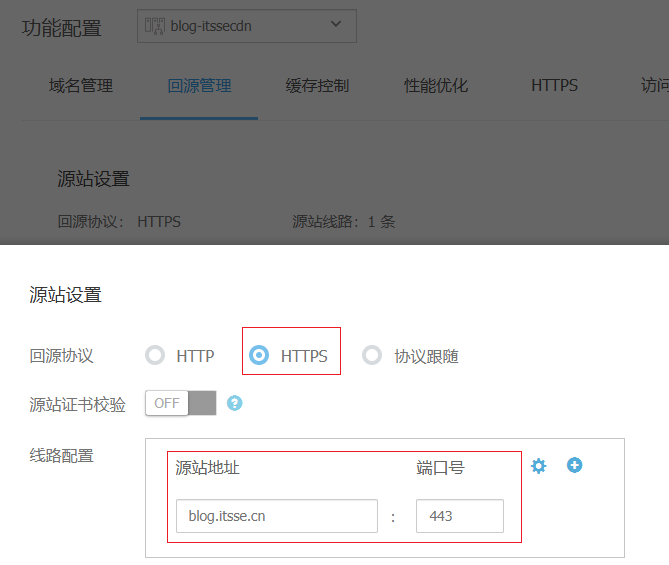Open the blog-itssecdn domain dropdown

247,26
